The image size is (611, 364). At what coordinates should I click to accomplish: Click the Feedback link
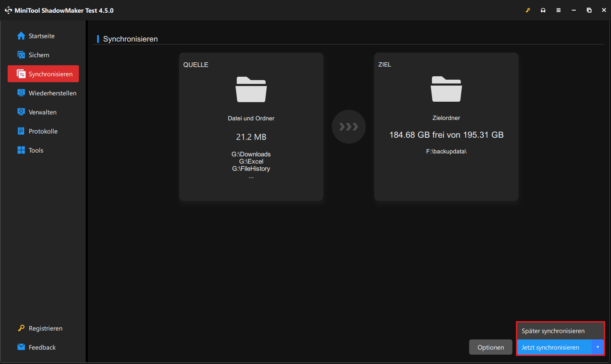click(x=42, y=347)
